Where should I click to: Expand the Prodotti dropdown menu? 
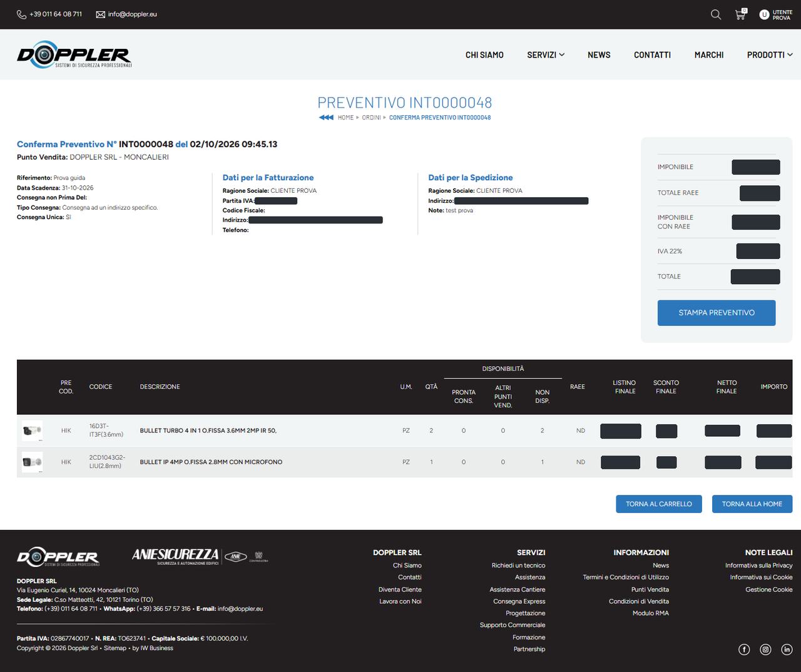coord(770,55)
